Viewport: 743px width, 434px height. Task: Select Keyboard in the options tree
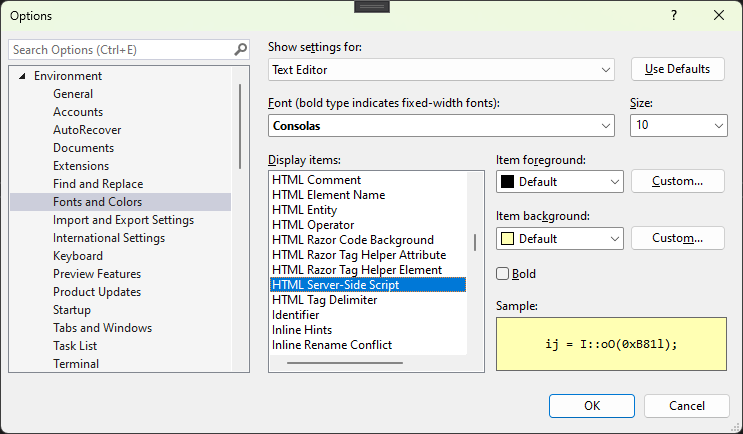click(78, 256)
